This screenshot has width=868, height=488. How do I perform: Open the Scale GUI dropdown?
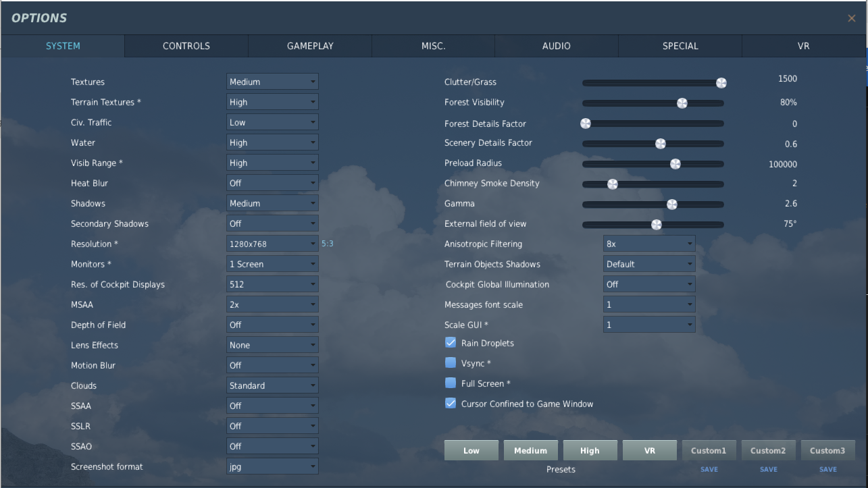click(649, 325)
